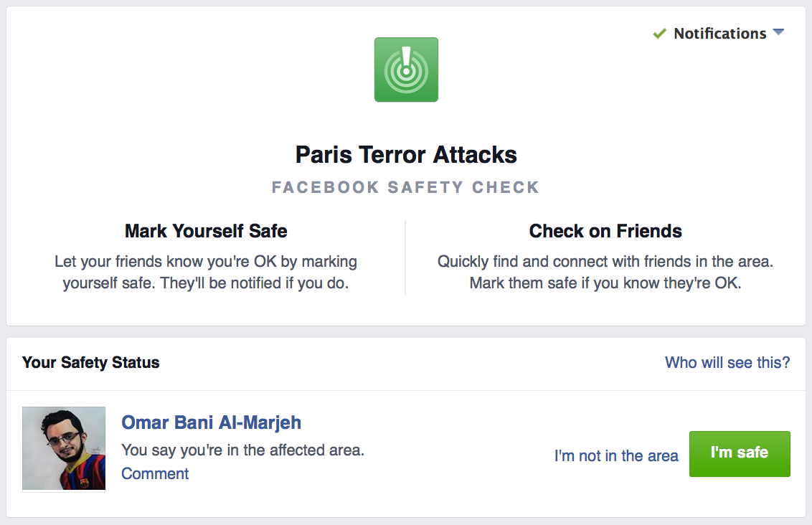
Task: Click the Your Safety Status heading
Action: tap(91, 363)
